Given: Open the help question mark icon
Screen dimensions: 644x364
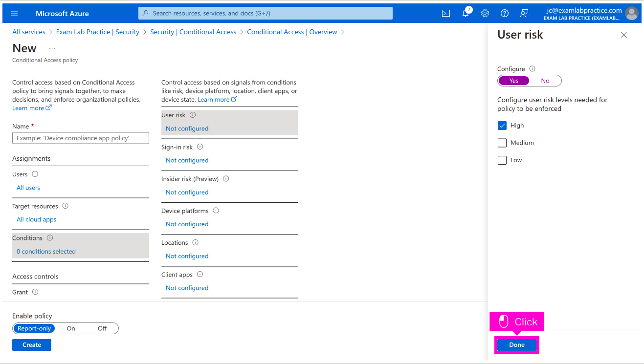Looking at the screenshot, I should 505,13.
